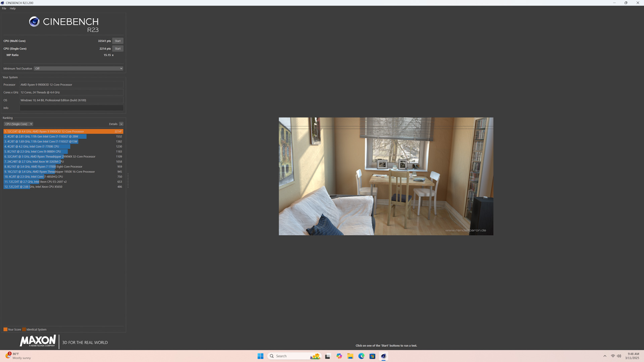Open the volume speaker tray icon
644x362 pixels.
click(619, 356)
